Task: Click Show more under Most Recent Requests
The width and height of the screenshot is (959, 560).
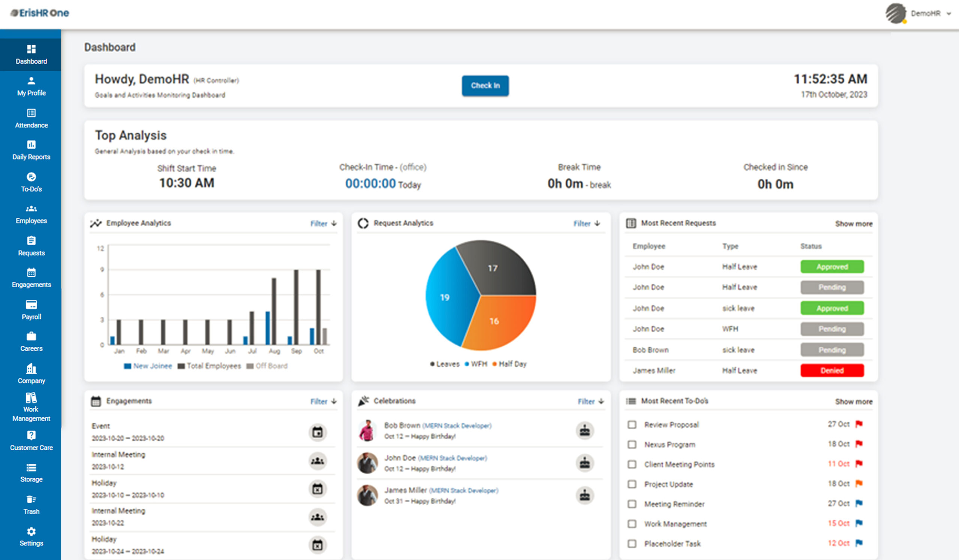Action: pos(853,224)
